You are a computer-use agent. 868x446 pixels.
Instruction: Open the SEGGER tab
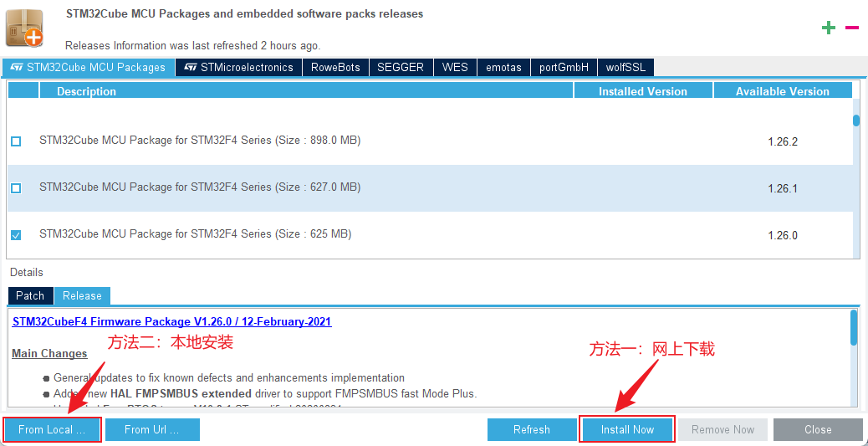click(401, 68)
